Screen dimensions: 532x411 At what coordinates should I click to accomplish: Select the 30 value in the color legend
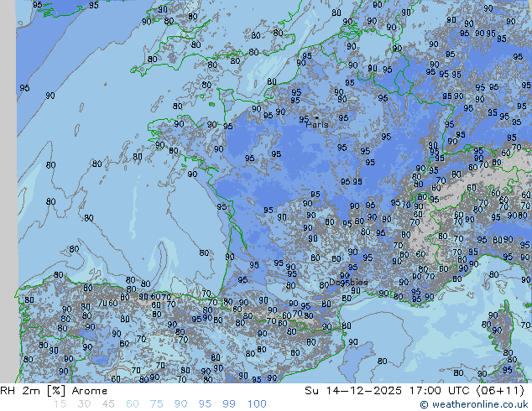pos(84,404)
